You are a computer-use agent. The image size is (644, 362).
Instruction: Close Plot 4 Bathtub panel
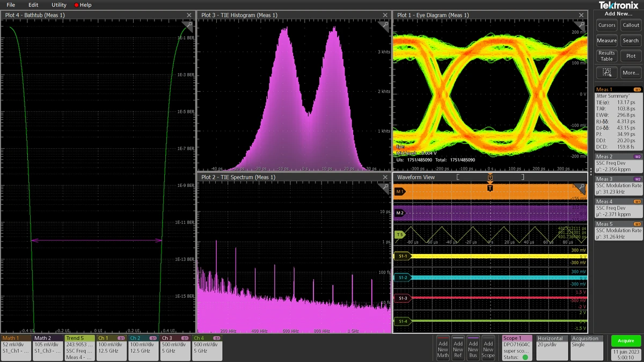coord(189,16)
